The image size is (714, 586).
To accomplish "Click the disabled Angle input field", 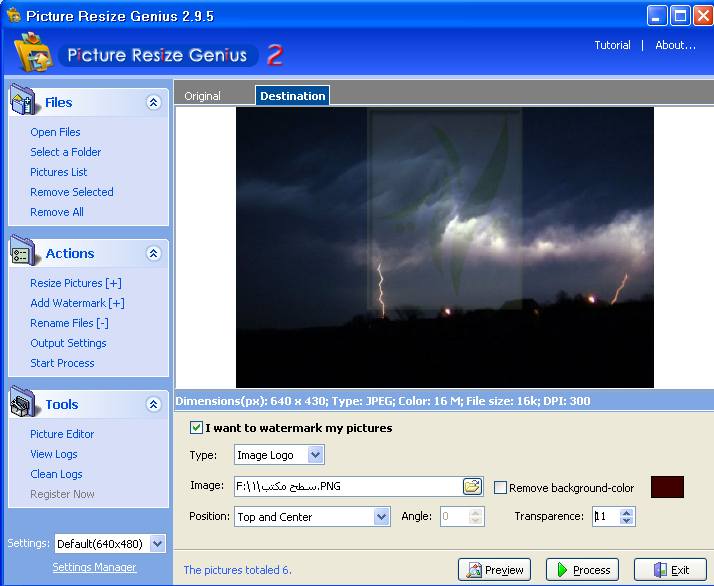I will point(454,517).
